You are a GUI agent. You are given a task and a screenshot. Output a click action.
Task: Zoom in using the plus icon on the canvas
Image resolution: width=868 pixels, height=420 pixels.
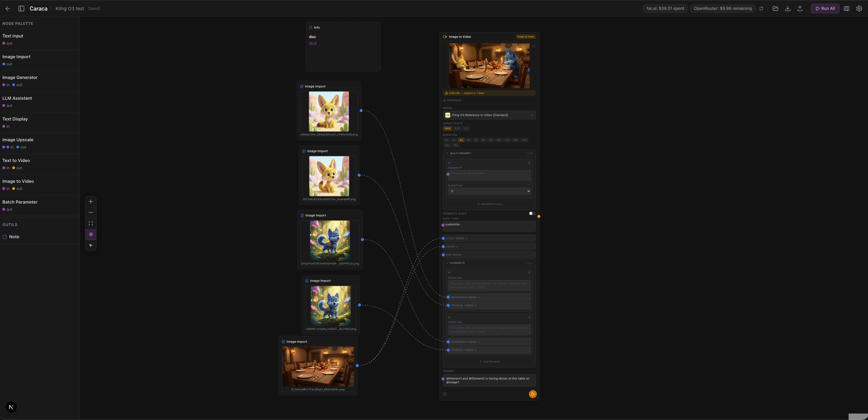(x=91, y=201)
